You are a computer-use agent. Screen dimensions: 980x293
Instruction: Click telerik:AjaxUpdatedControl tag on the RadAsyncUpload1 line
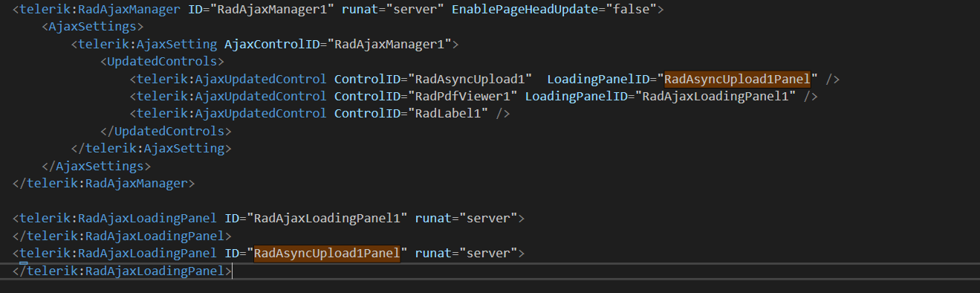pyautogui.click(x=231, y=79)
